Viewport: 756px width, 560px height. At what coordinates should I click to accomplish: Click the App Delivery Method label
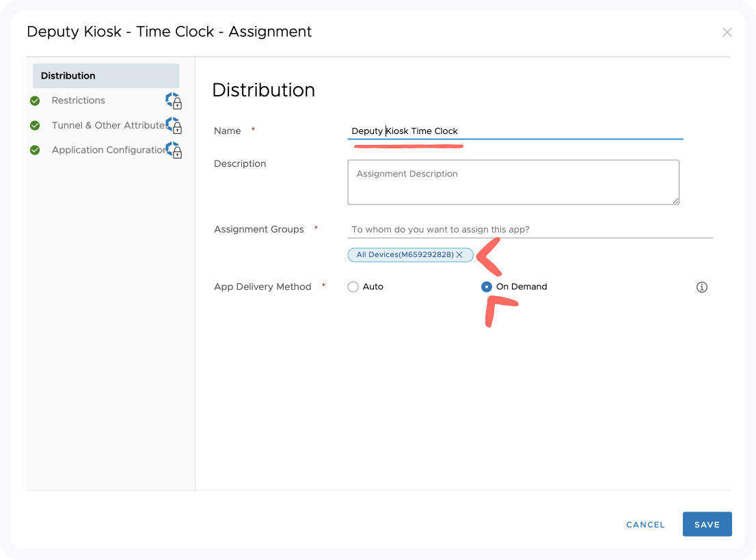click(262, 287)
